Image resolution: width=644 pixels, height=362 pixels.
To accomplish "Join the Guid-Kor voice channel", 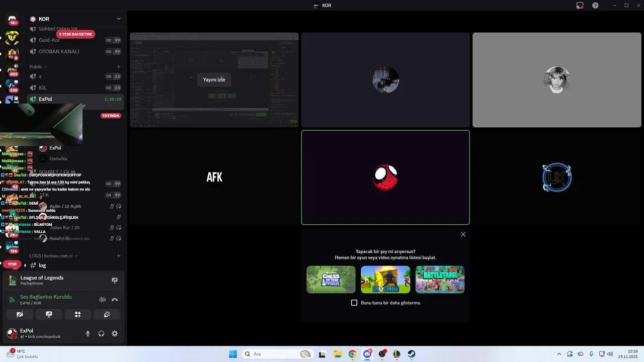I will tap(75, 40).
